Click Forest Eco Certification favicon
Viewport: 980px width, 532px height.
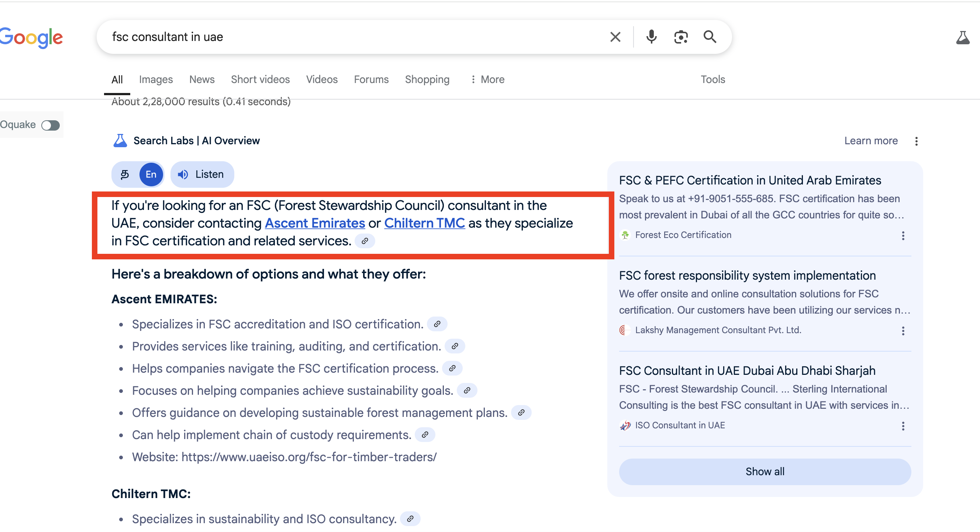point(625,235)
